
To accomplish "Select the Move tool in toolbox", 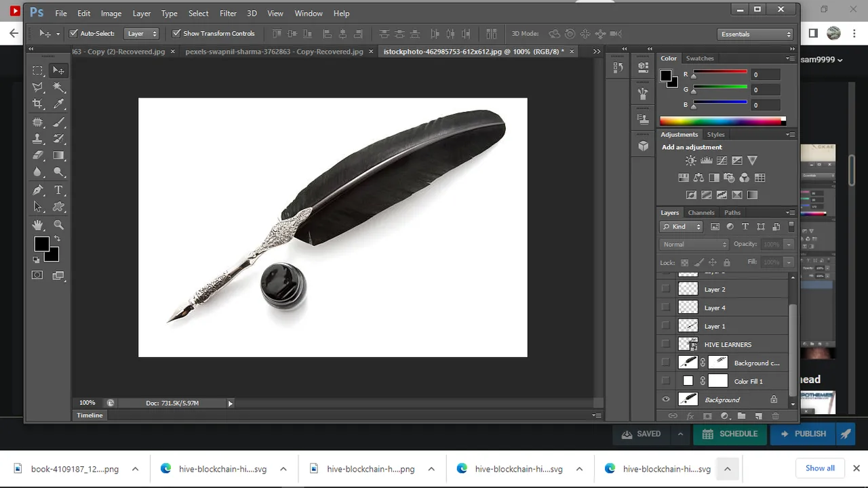I will [x=58, y=70].
